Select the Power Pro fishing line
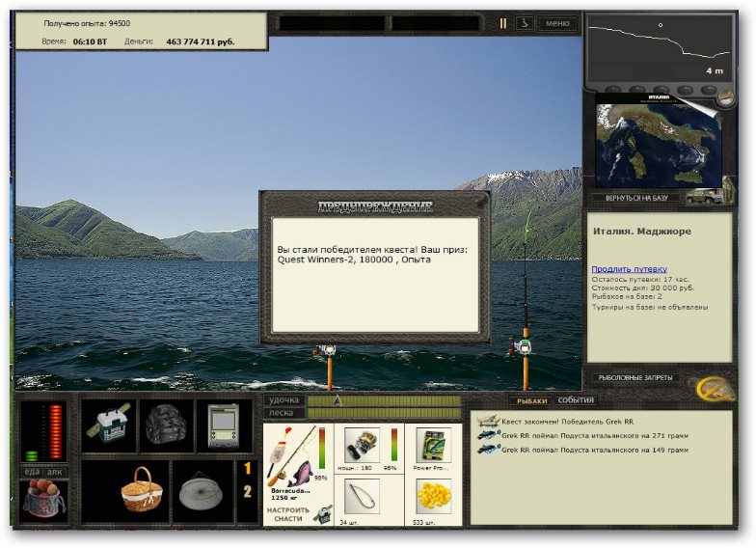Viewport: 756px width, 548px height. click(x=432, y=445)
